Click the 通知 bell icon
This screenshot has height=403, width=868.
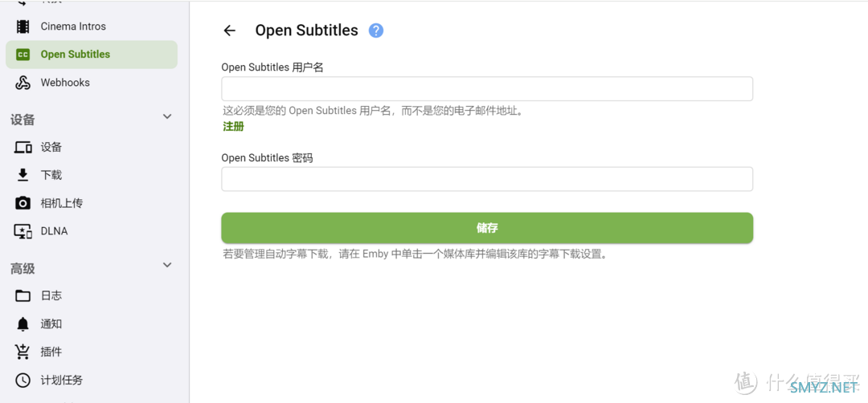tap(23, 324)
